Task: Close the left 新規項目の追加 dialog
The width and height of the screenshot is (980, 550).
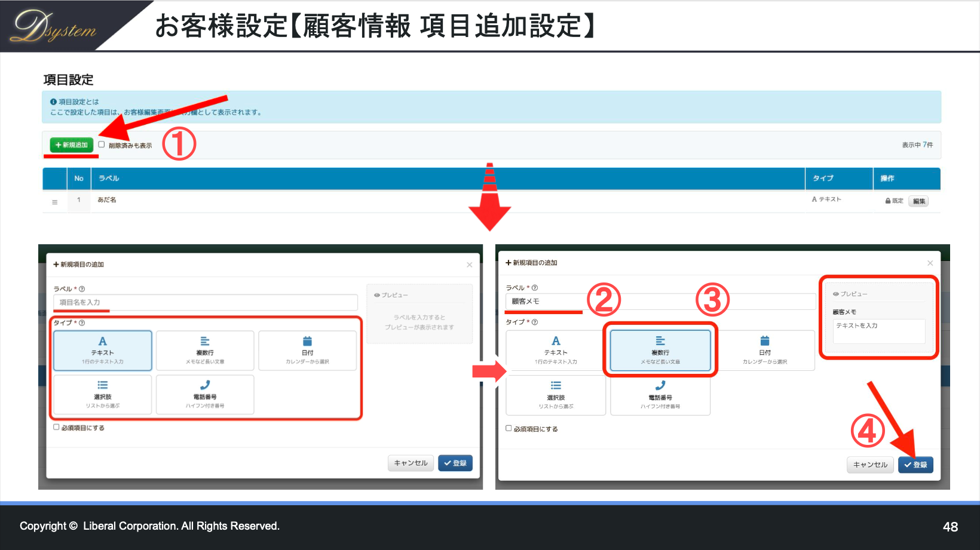Action: tap(470, 265)
